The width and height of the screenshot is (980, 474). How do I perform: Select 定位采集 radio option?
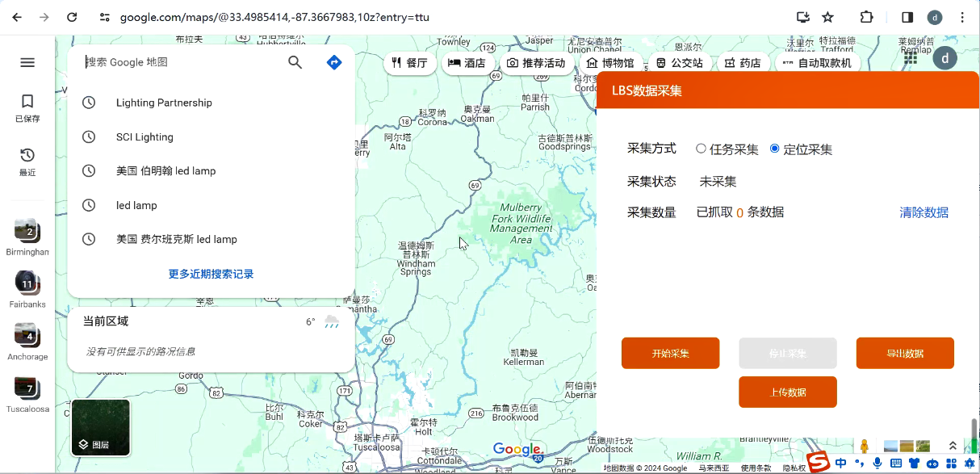pyautogui.click(x=775, y=149)
